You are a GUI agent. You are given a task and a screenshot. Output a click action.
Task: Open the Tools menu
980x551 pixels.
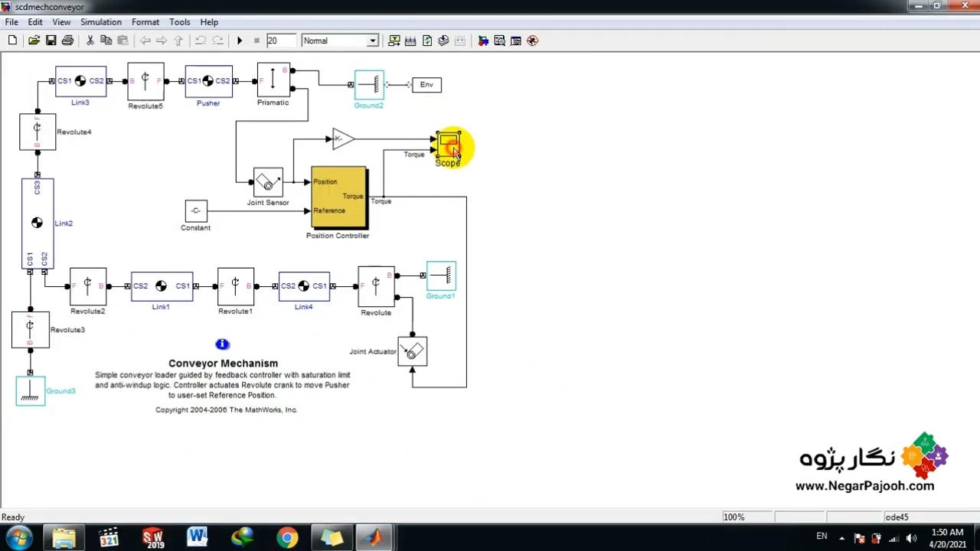point(180,22)
